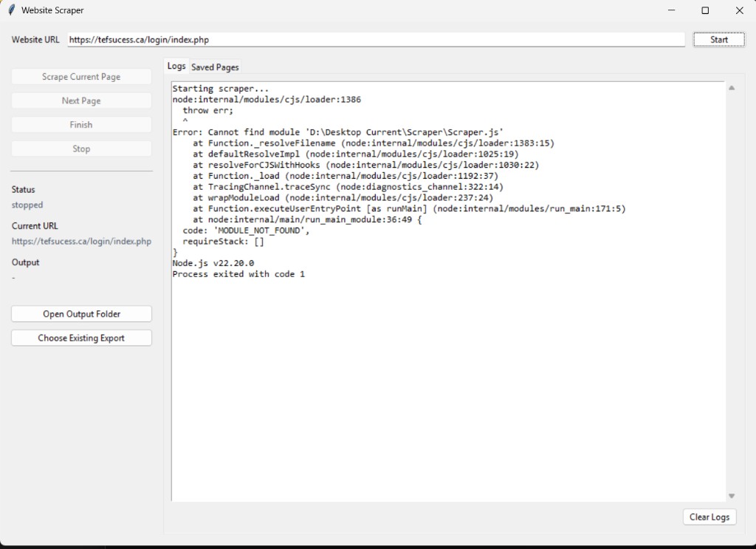
Task: Click the Start button
Action: click(719, 40)
